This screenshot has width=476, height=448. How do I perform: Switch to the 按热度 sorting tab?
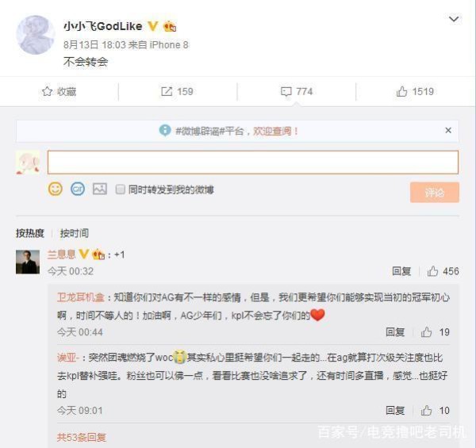pyautogui.click(x=30, y=233)
